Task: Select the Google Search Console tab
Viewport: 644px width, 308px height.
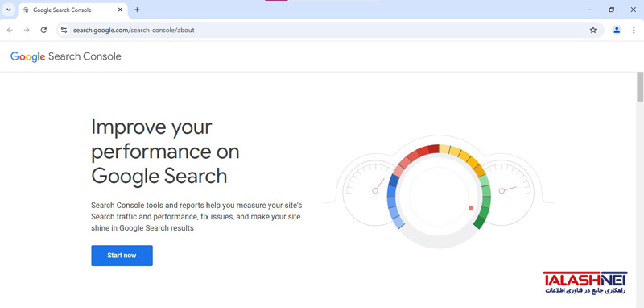Action: coord(73,10)
